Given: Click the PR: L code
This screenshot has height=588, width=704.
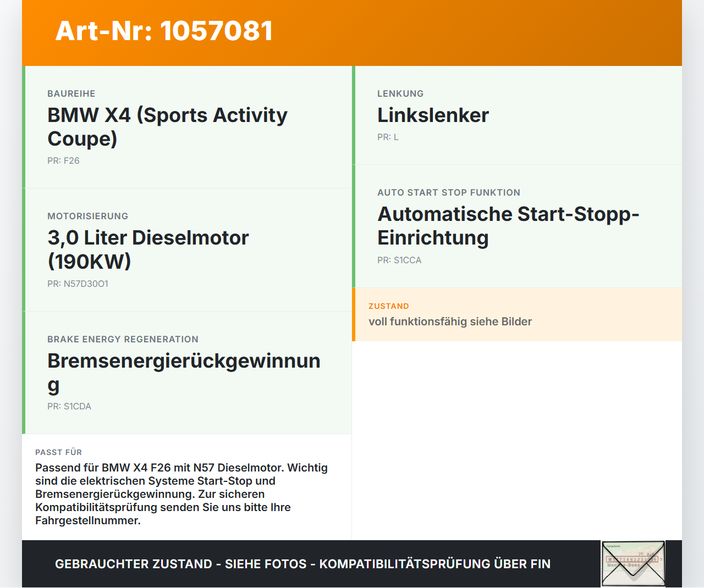Looking at the screenshot, I should pos(388,137).
